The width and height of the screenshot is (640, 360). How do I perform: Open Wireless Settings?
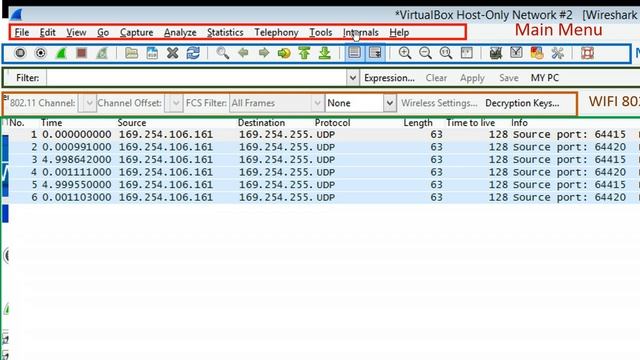click(439, 103)
